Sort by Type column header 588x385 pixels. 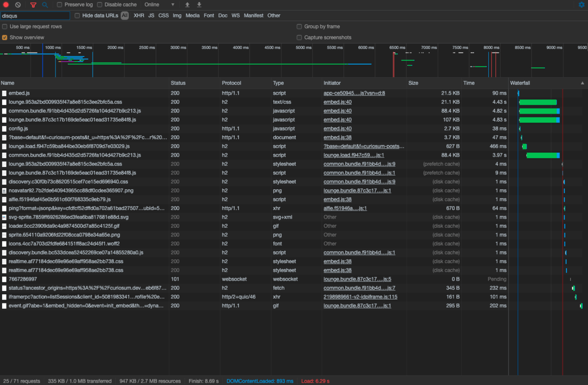[x=297, y=83]
